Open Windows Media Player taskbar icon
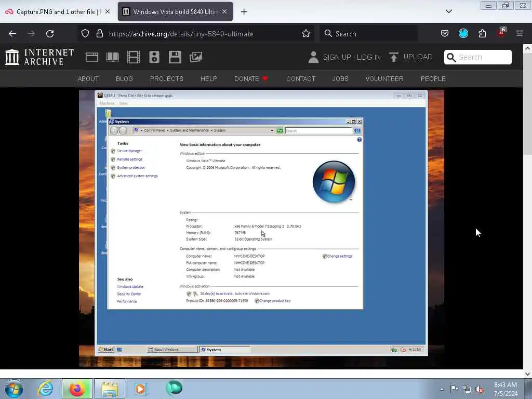The image size is (532, 399). [x=140, y=389]
